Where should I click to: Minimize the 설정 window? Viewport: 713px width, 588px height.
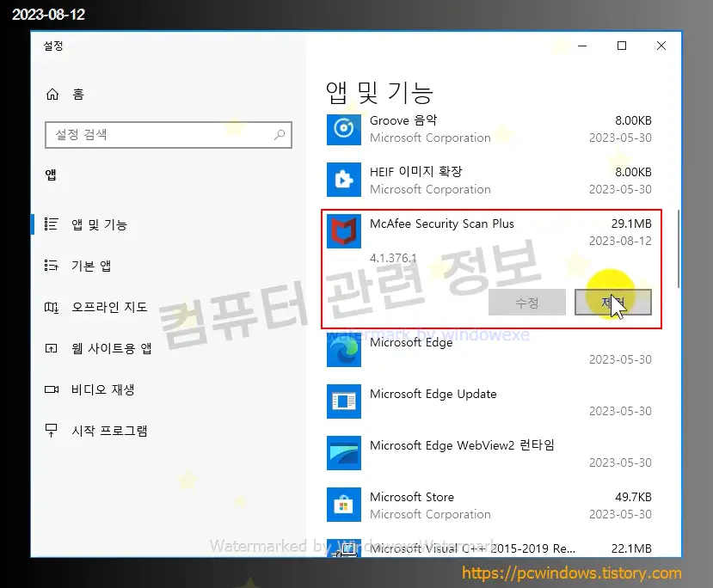(582, 46)
